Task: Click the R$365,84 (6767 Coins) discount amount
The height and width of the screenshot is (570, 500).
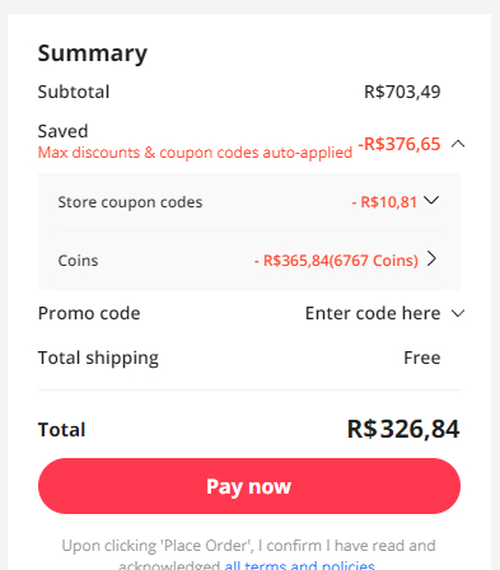Action: pyautogui.click(x=336, y=261)
